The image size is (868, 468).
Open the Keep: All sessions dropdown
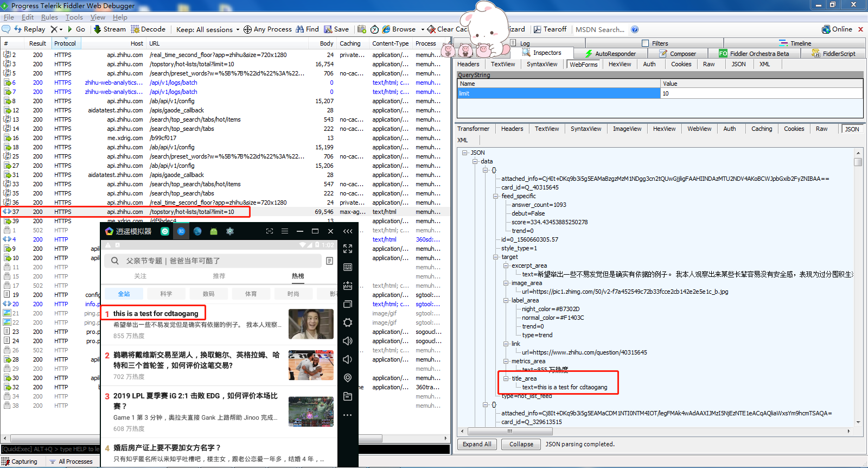pyautogui.click(x=208, y=29)
